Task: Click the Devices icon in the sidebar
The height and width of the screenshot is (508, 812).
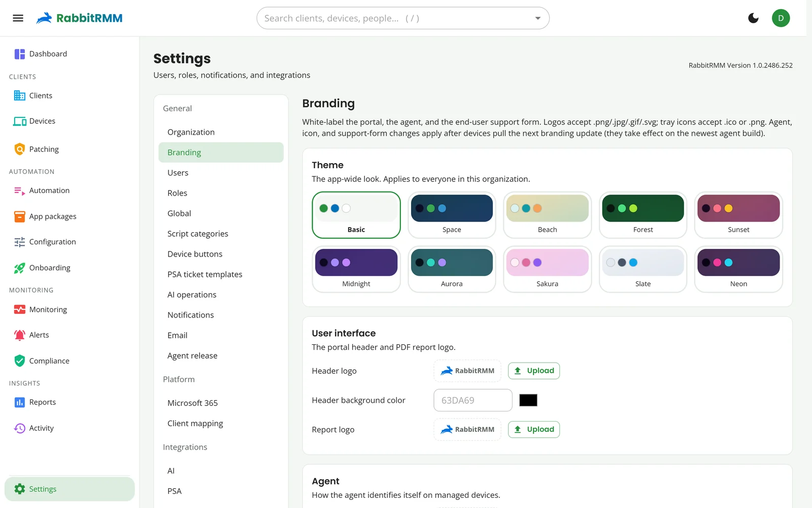Action: [20, 121]
